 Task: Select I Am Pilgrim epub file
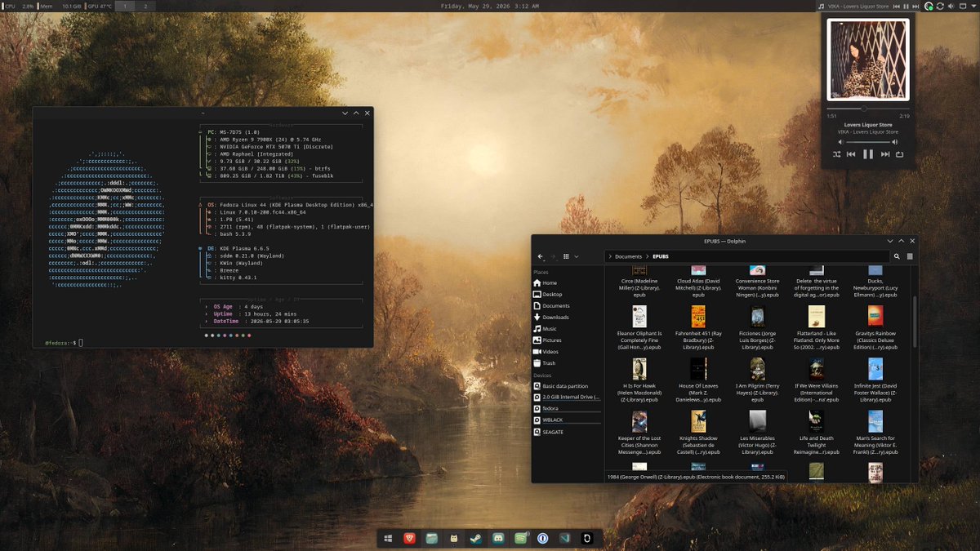[x=757, y=380]
